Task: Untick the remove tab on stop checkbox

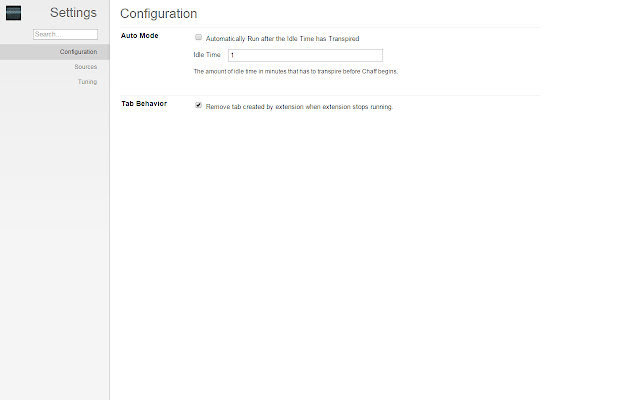Action: (x=199, y=105)
